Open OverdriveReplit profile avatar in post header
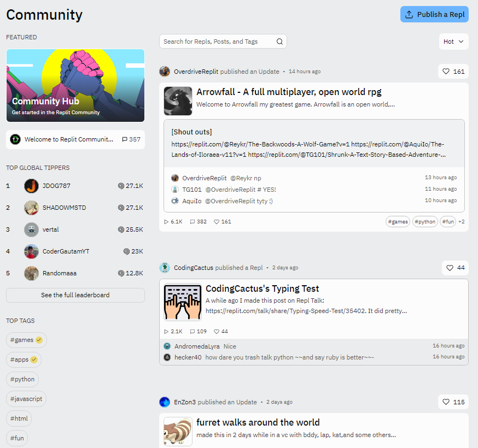478x448 pixels. tap(165, 72)
